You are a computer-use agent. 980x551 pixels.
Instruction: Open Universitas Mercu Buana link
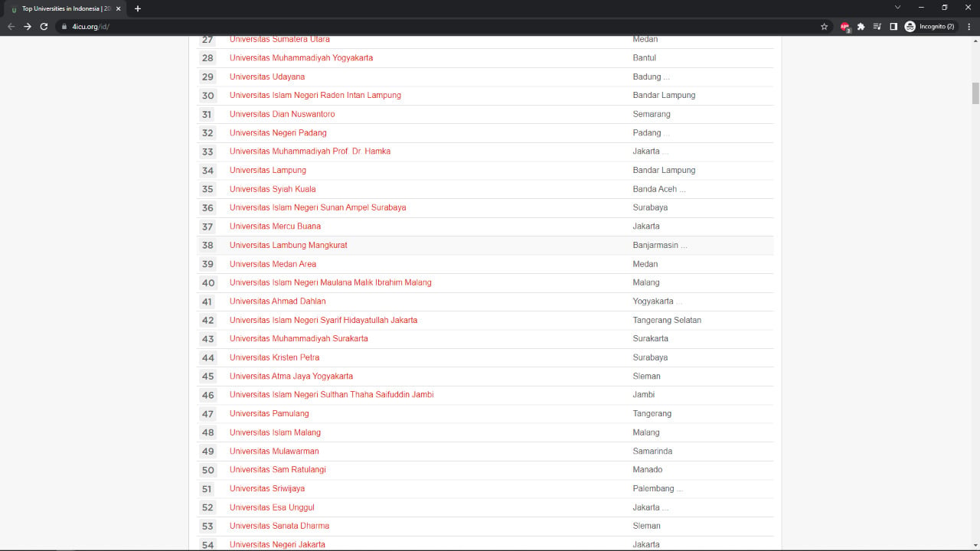[275, 227]
